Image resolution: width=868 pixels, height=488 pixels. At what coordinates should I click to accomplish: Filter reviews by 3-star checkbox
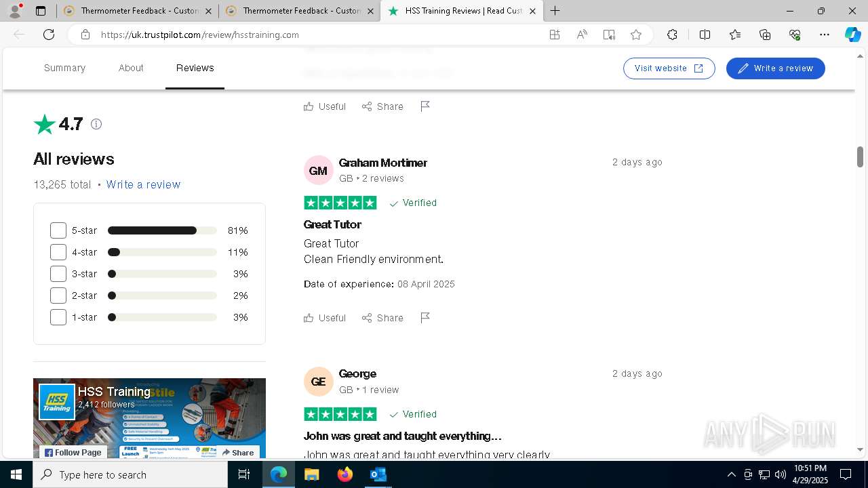point(58,274)
